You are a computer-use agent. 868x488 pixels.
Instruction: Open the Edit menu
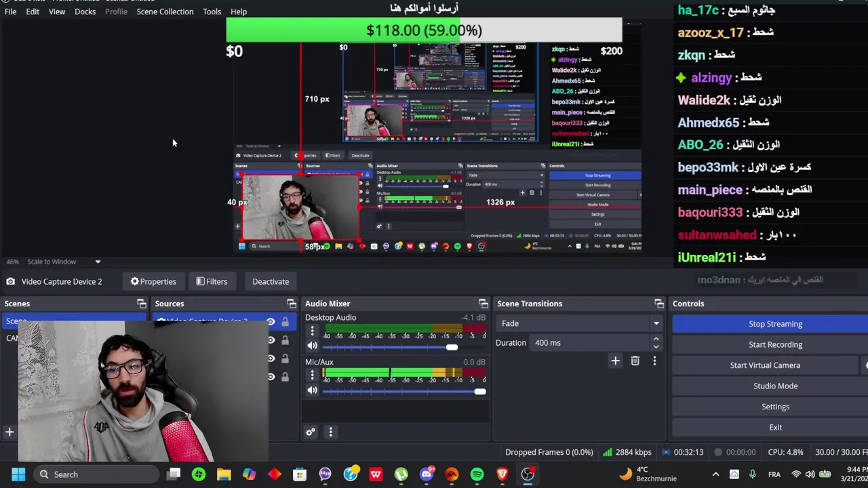[x=33, y=12]
